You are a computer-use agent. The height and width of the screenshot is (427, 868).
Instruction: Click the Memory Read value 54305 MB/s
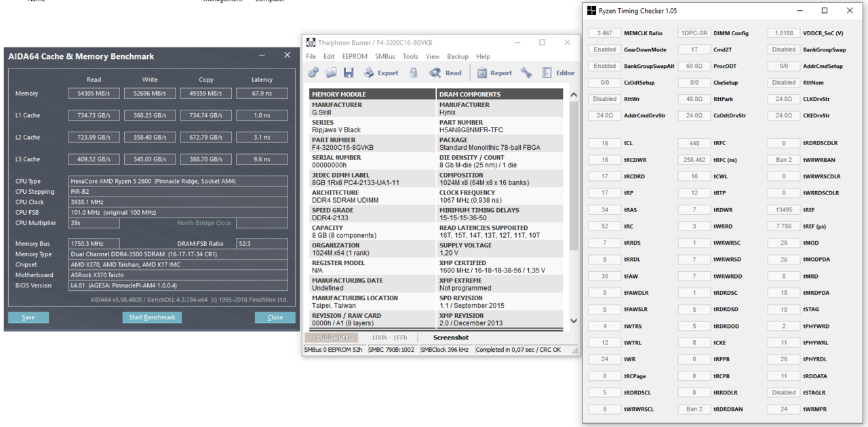point(94,94)
